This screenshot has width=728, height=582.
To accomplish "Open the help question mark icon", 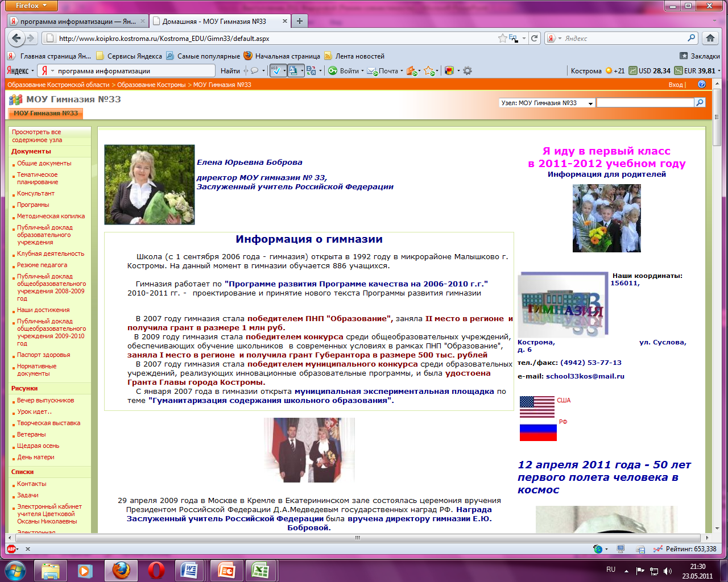I will [x=702, y=84].
